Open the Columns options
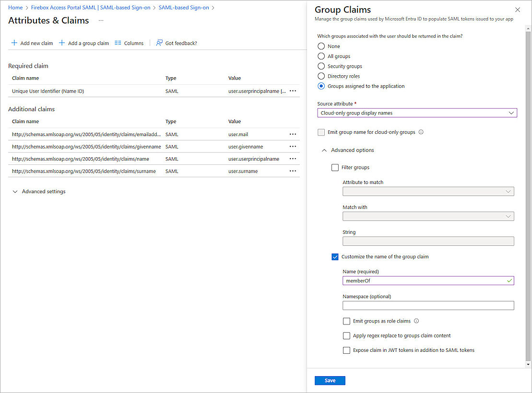Screen dimensions: 532x393 point(118,43)
